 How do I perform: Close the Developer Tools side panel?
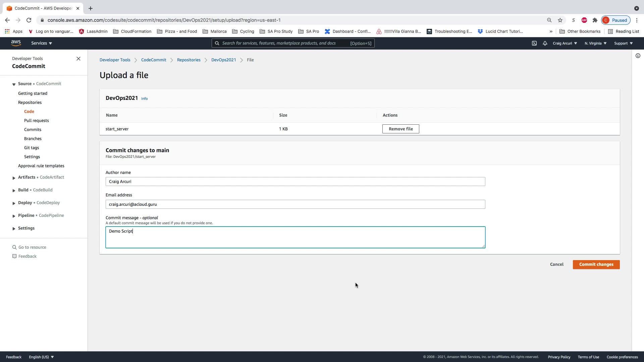pos(78,59)
